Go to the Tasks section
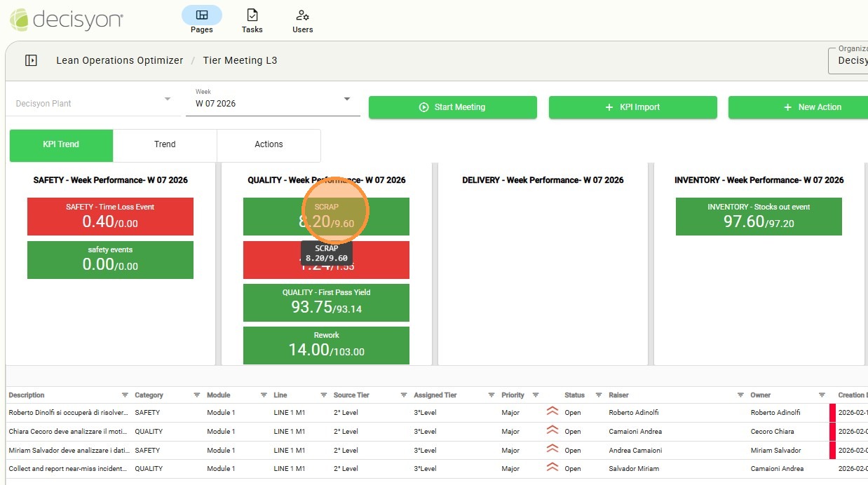The image size is (868, 485). pos(252,20)
